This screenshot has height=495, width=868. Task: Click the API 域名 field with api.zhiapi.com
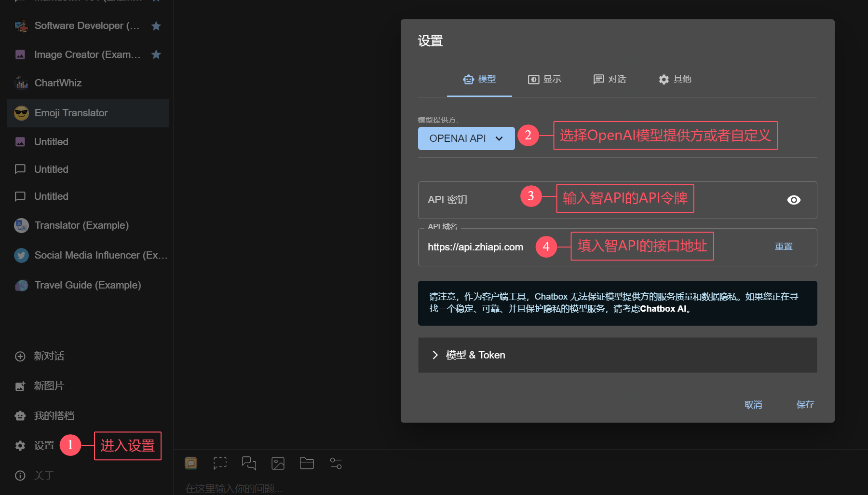pyautogui.click(x=617, y=247)
